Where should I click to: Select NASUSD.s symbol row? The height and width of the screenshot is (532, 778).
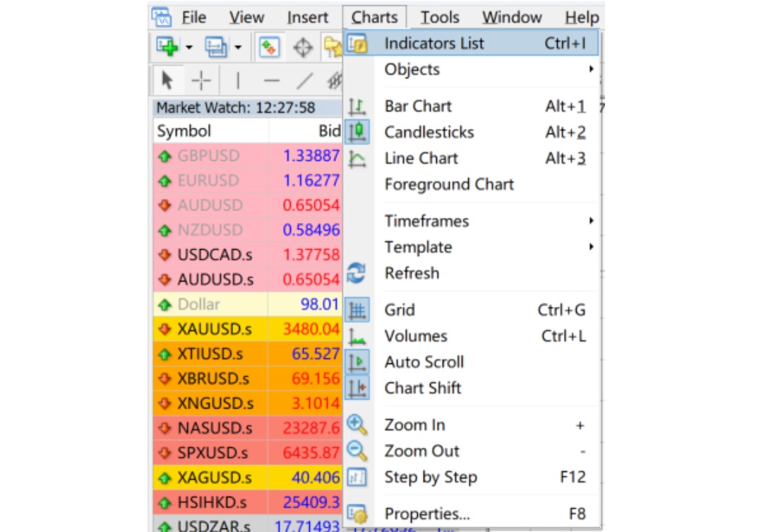coord(248,428)
